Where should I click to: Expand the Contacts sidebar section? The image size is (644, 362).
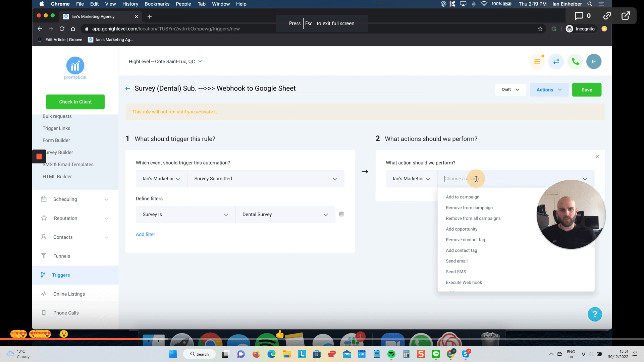point(75,237)
